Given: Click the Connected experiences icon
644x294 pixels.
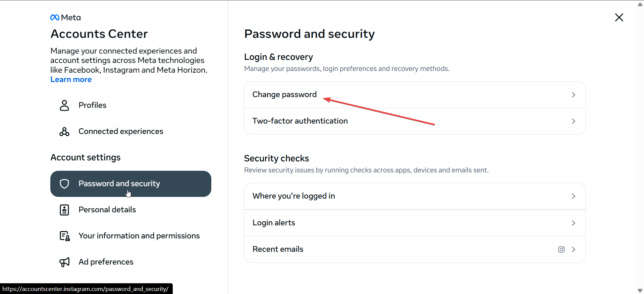Looking at the screenshot, I should point(64,132).
